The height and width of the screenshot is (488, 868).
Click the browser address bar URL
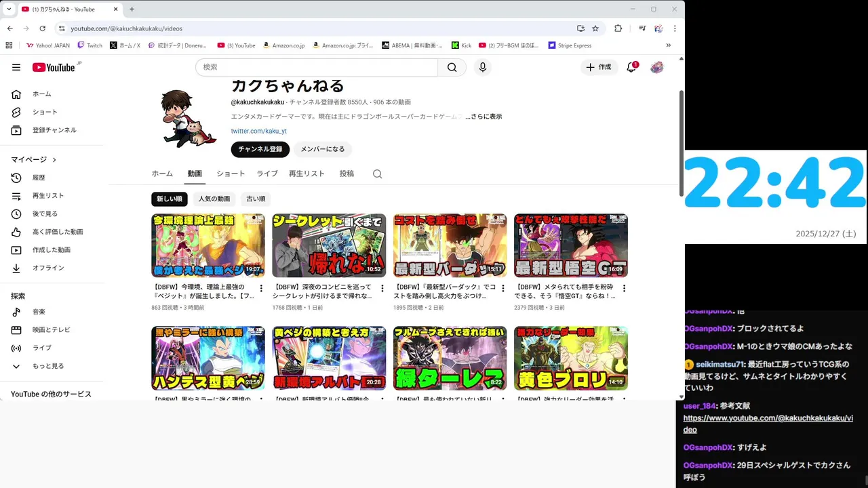pos(127,28)
